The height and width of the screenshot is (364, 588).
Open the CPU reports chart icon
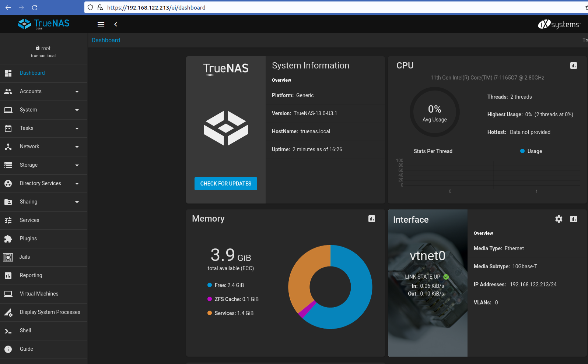pyautogui.click(x=573, y=66)
